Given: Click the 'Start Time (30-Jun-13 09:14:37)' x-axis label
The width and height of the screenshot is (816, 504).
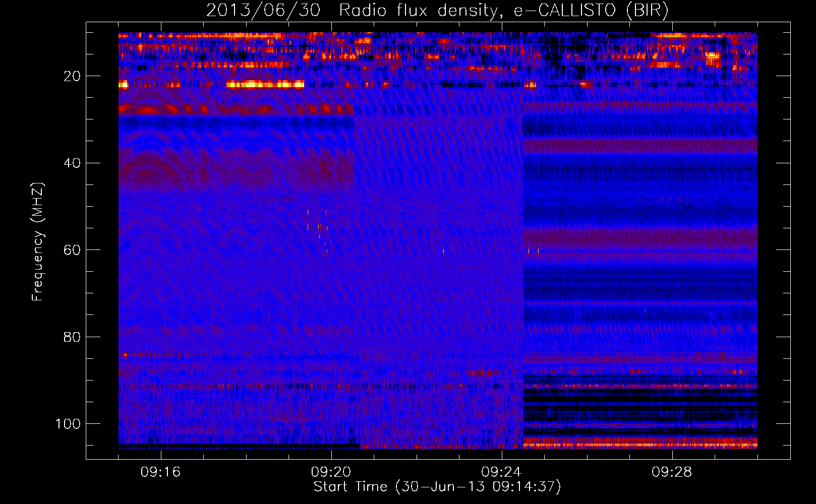Looking at the screenshot, I should point(437,487).
